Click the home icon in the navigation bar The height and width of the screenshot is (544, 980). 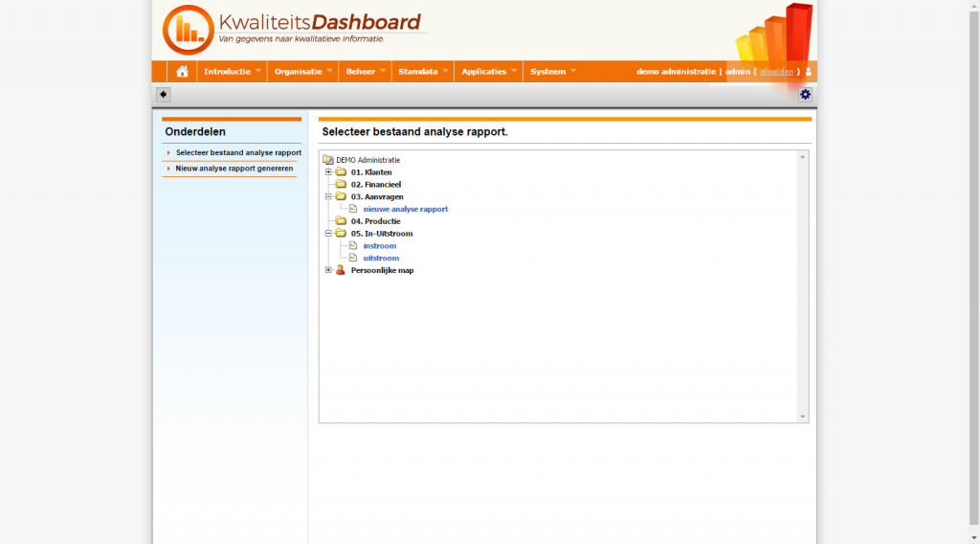click(x=182, y=72)
